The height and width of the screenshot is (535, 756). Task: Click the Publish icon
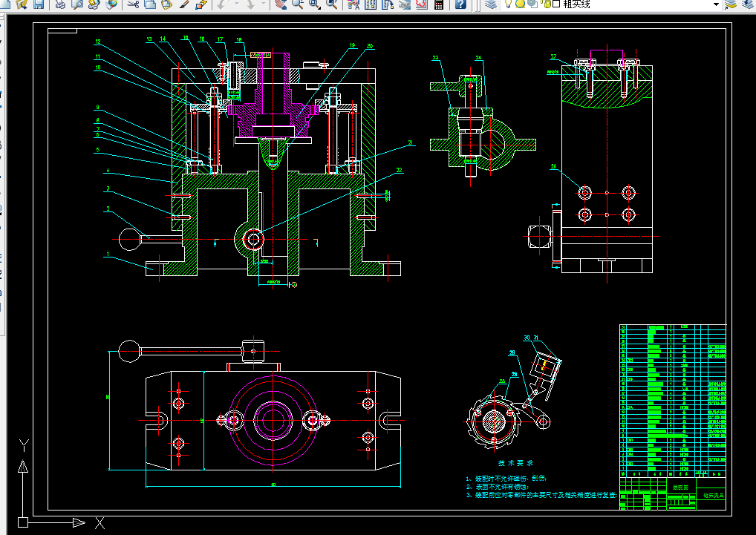pyautogui.click(x=94, y=4)
